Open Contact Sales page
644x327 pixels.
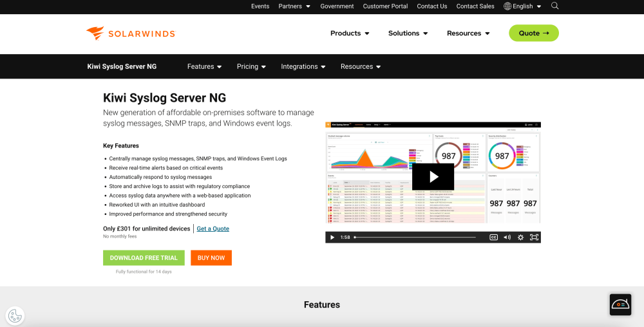point(475,6)
